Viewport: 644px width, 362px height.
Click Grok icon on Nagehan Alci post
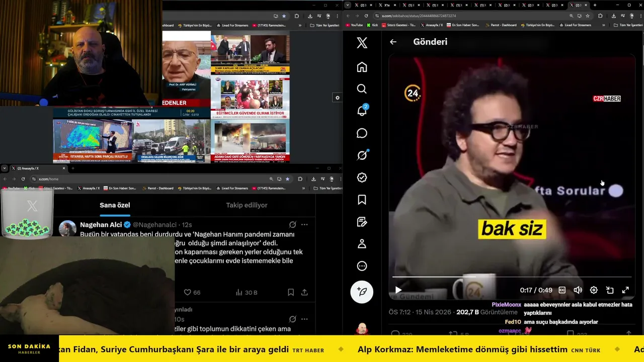[292, 225]
